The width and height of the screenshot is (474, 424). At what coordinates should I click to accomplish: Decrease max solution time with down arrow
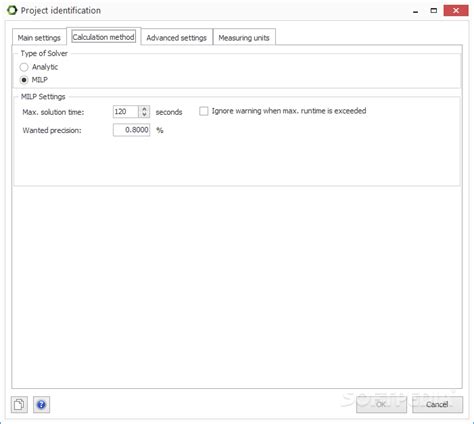click(x=144, y=115)
